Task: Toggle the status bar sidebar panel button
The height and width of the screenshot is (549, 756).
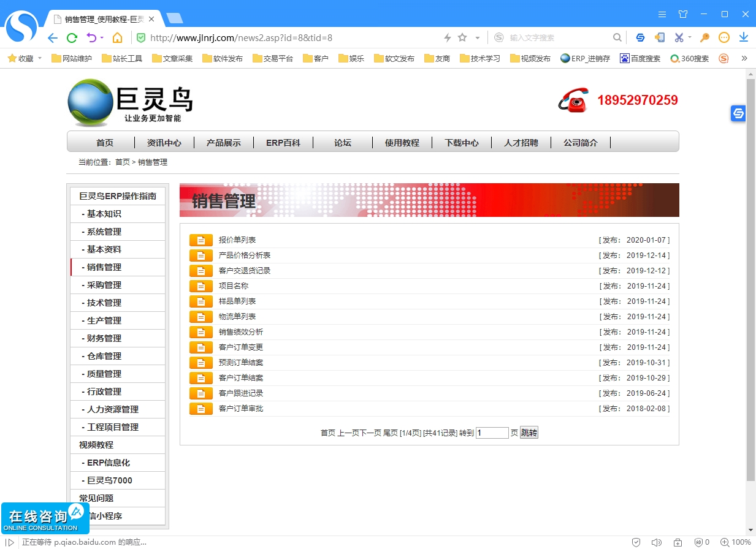Action: [x=10, y=542]
